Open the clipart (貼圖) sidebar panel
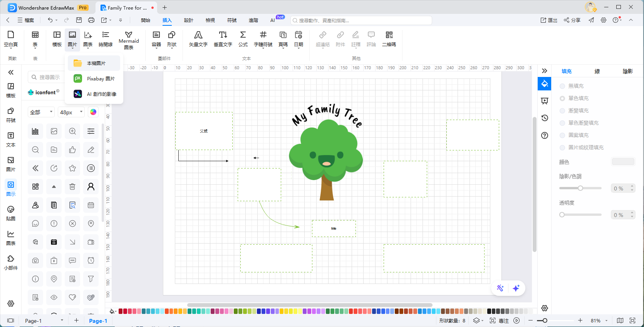This screenshot has width=644, height=327. pos(11,213)
